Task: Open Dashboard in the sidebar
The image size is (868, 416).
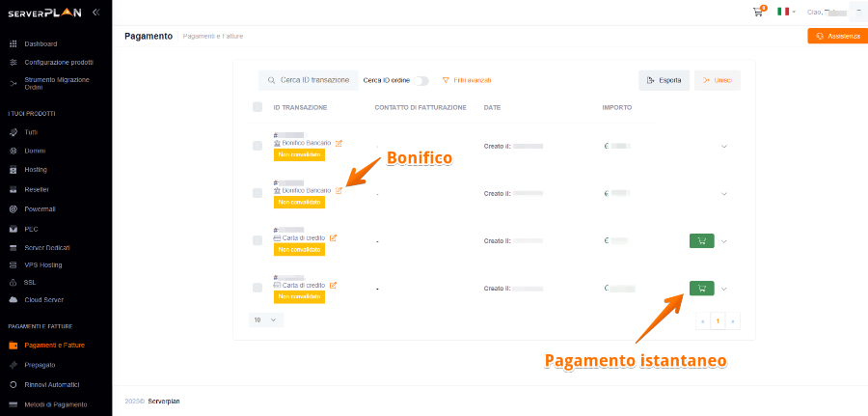Action: (x=41, y=43)
